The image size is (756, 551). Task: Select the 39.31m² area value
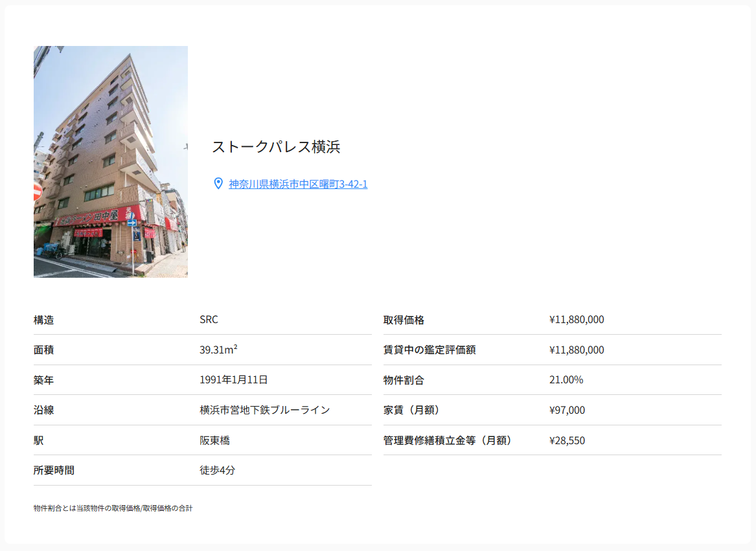click(218, 350)
